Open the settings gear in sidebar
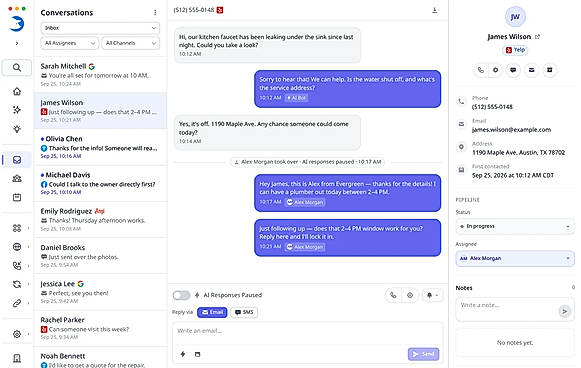This screenshot has height=368, width=581. (x=17, y=334)
